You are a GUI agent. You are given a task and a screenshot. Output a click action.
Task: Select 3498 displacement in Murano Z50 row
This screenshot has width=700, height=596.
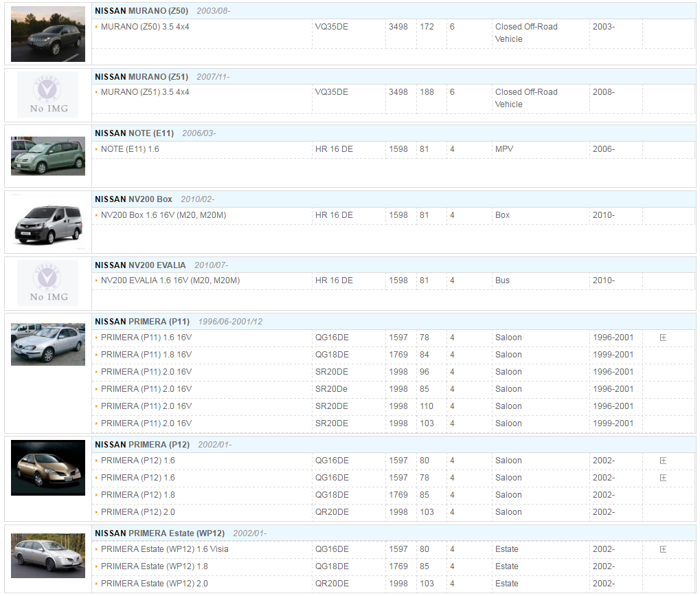pyautogui.click(x=398, y=27)
